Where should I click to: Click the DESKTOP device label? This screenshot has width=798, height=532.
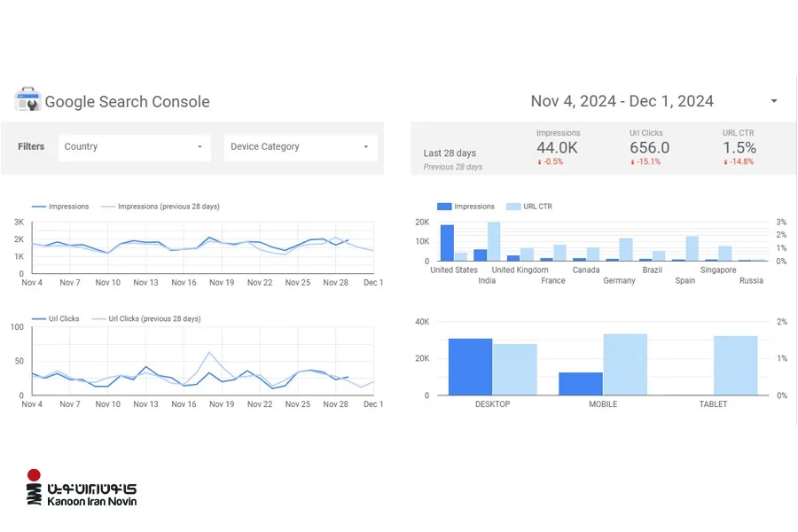point(492,404)
